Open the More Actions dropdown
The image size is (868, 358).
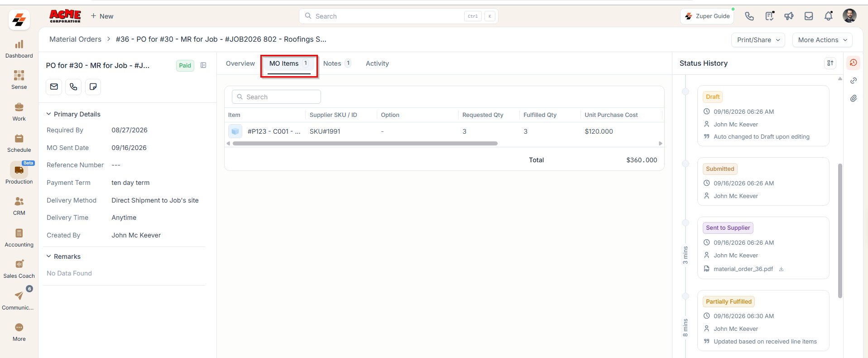(822, 40)
